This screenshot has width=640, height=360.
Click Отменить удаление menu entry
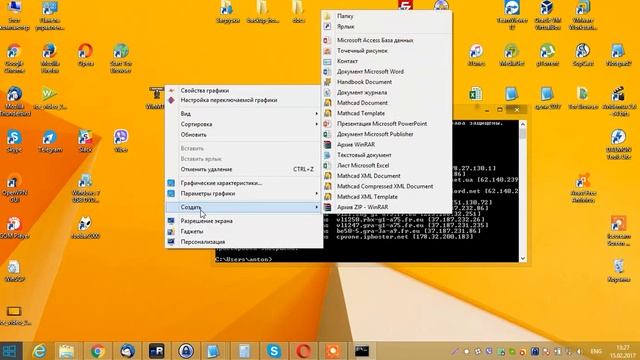[x=244, y=169]
